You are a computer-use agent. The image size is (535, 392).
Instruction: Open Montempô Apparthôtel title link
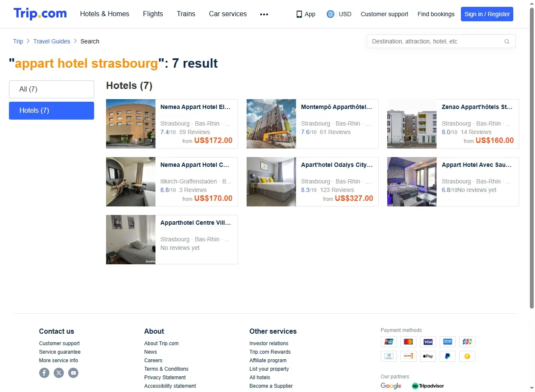(337, 107)
